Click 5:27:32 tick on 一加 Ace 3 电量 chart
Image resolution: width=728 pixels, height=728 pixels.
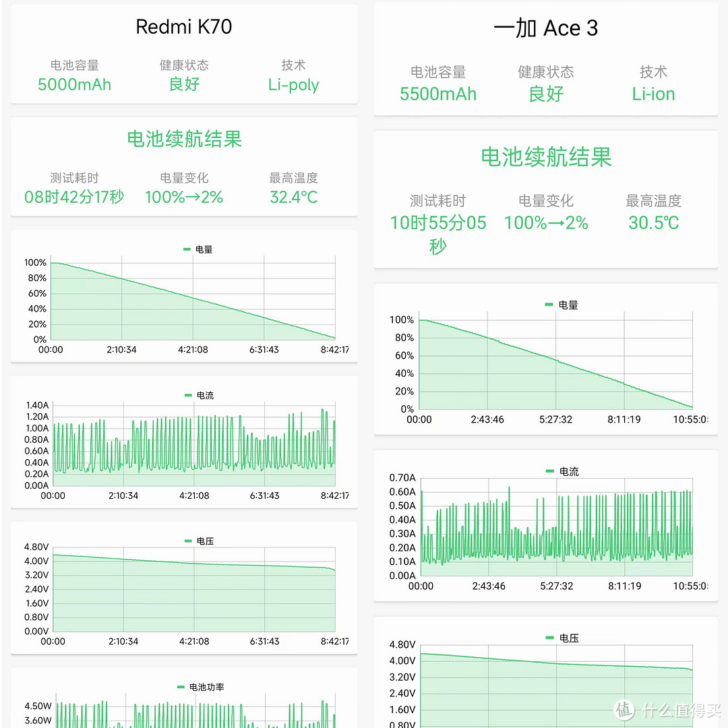point(555,420)
